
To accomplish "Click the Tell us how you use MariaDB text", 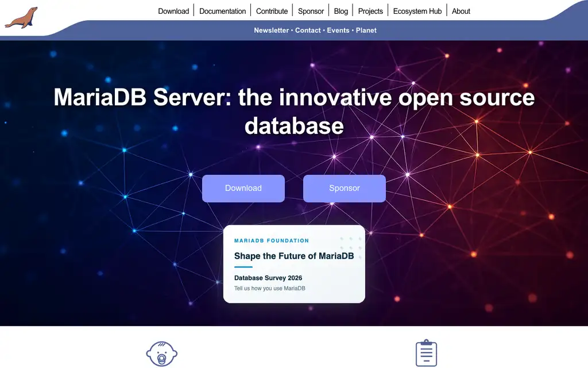I will pyautogui.click(x=270, y=289).
